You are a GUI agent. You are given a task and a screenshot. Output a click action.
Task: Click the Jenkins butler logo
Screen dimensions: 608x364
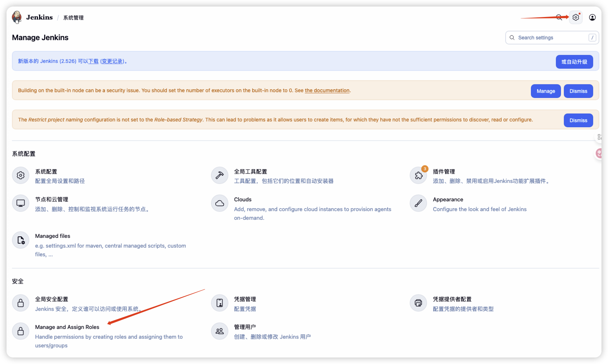point(17,17)
